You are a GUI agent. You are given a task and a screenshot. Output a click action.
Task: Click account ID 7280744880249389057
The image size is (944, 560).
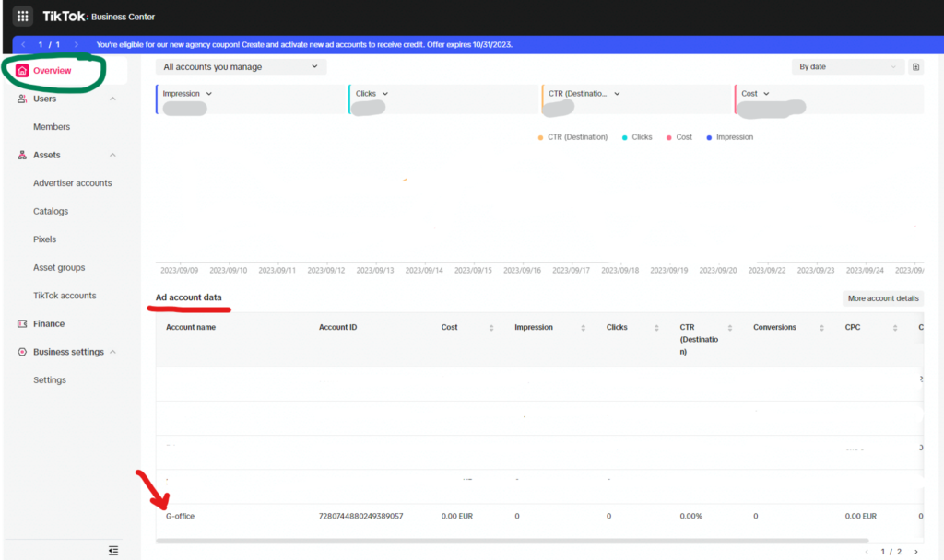click(x=360, y=516)
